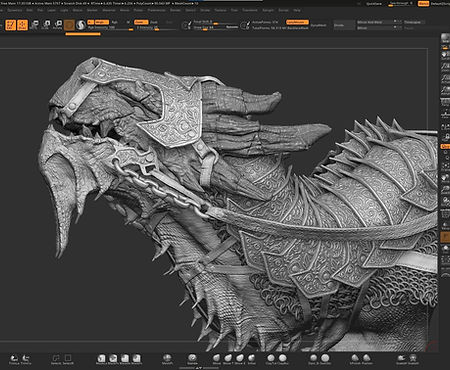Select the Scale transform tool

[46, 25]
